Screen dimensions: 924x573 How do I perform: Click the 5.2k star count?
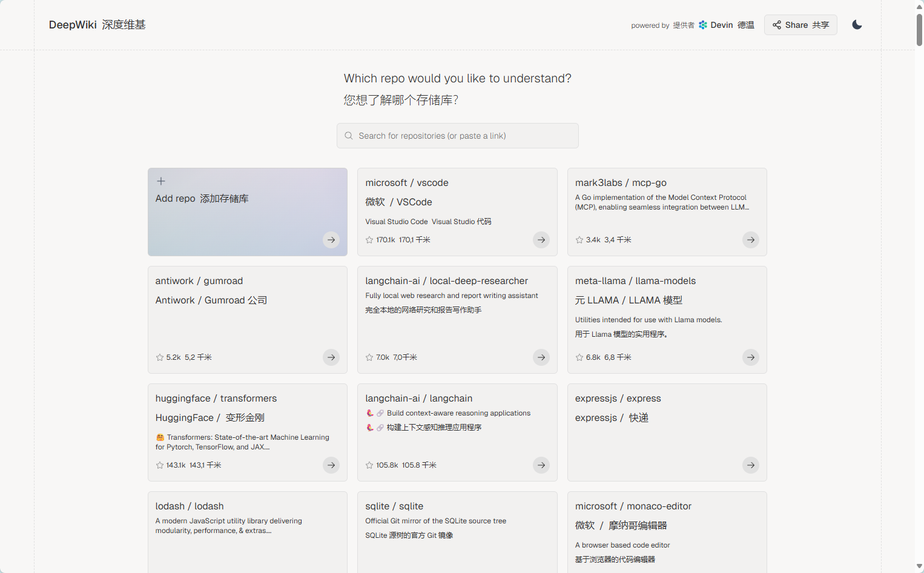pos(174,357)
